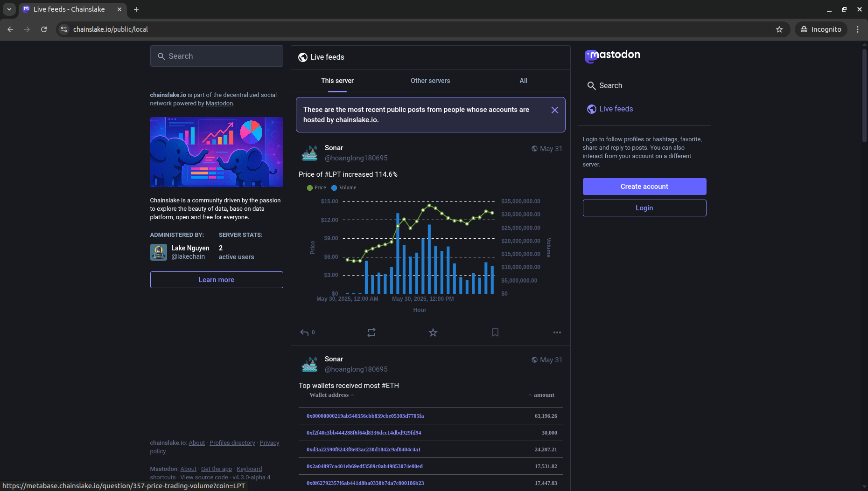
Task: Switch to the Other servers tab
Action: pyautogui.click(x=430, y=81)
